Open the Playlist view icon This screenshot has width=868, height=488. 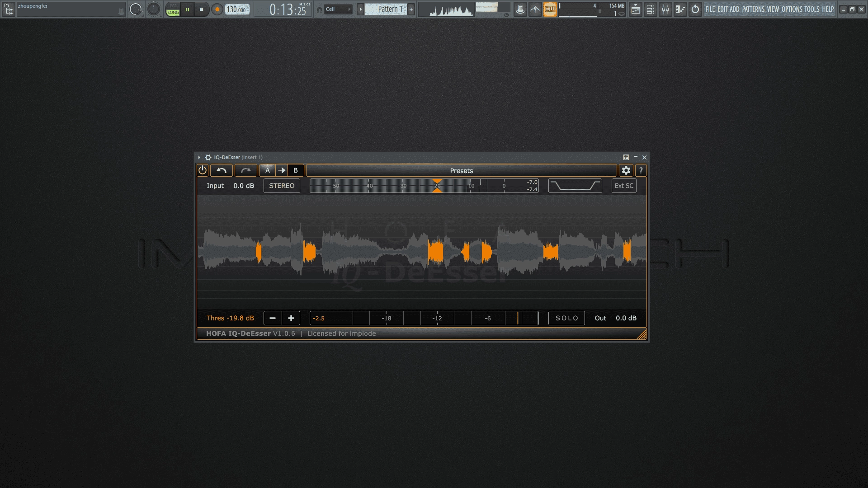click(635, 9)
